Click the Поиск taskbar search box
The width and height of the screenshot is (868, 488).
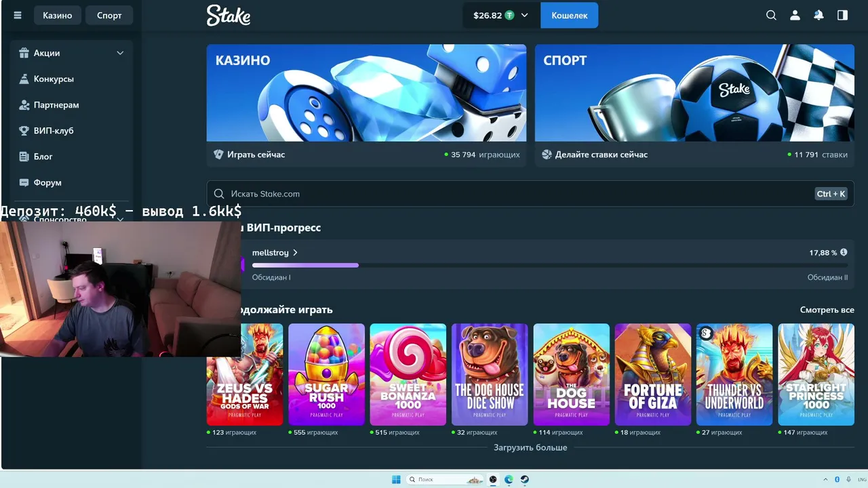click(x=445, y=479)
